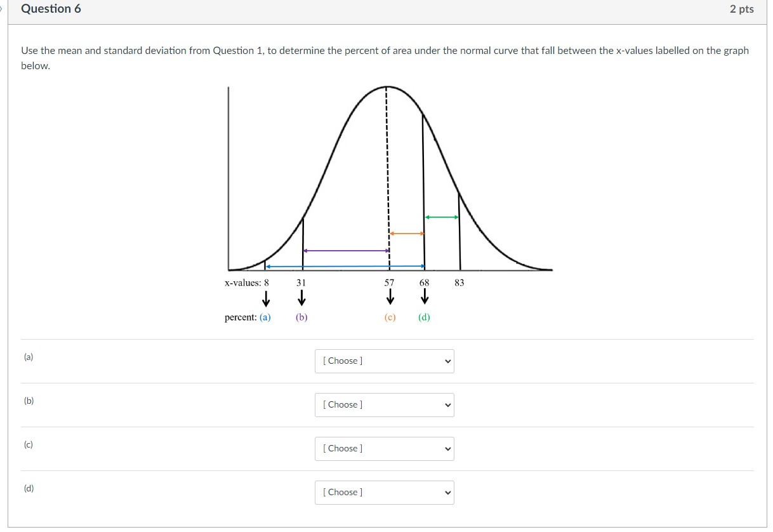Image resolution: width=773 pixels, height=532 pixels.
Task: Open the answer dropdown for part (b)
Action: click(383, 404)
